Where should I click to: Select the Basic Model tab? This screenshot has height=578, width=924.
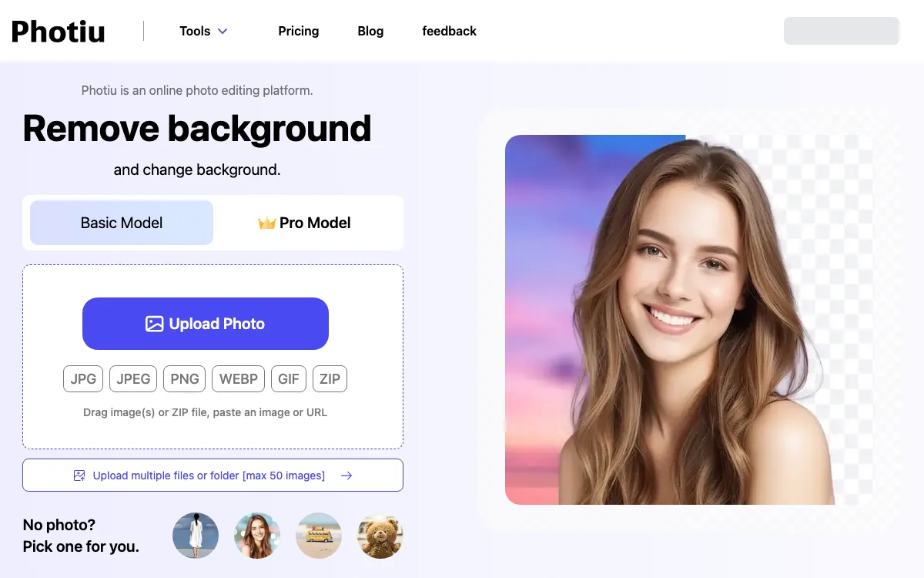pyautogui.click(x=122, y=223)
